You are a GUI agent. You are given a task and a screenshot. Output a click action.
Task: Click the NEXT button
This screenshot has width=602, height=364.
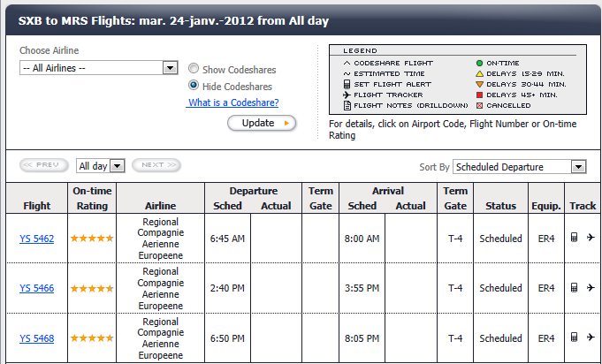pyautogui.click(x=156, y=165)
